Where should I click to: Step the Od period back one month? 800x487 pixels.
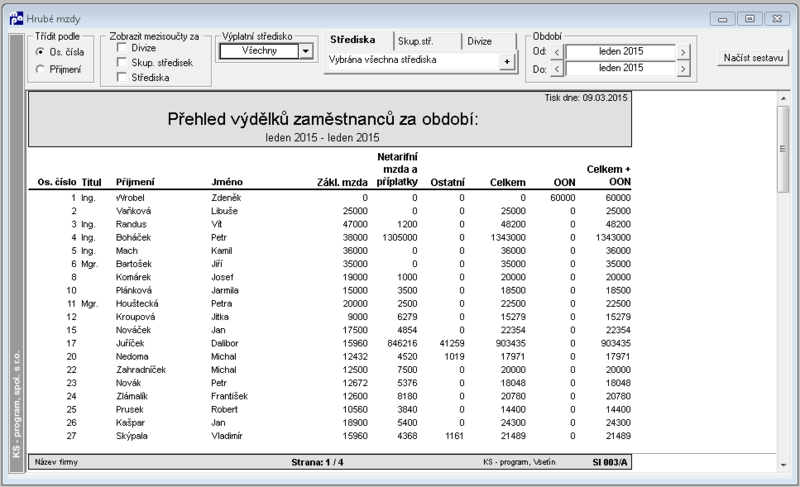557,52
